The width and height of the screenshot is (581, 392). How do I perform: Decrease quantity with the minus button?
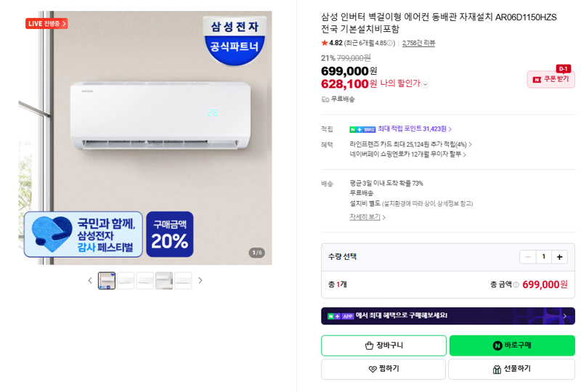coord(528,257)
